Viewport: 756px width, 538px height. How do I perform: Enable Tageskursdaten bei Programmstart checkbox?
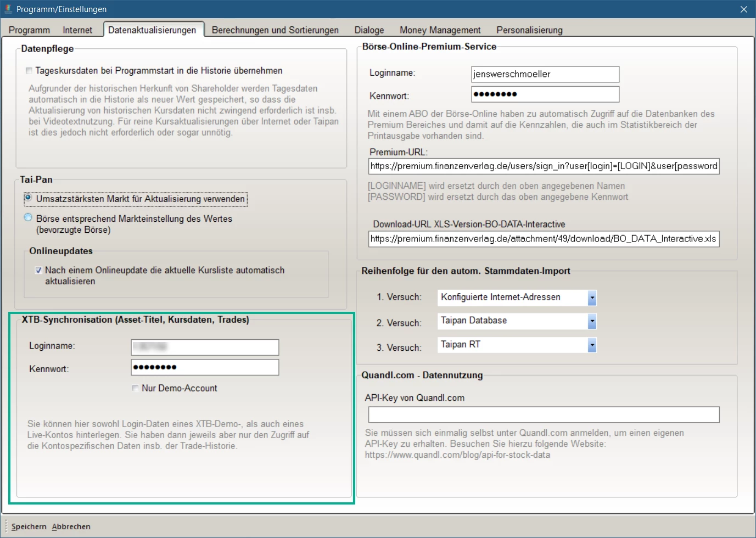29,71
